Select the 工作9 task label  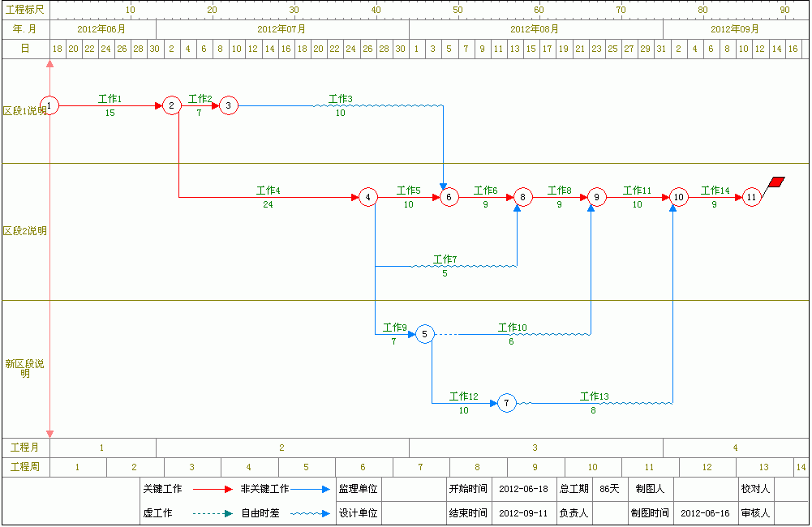(x=394, y=328)
